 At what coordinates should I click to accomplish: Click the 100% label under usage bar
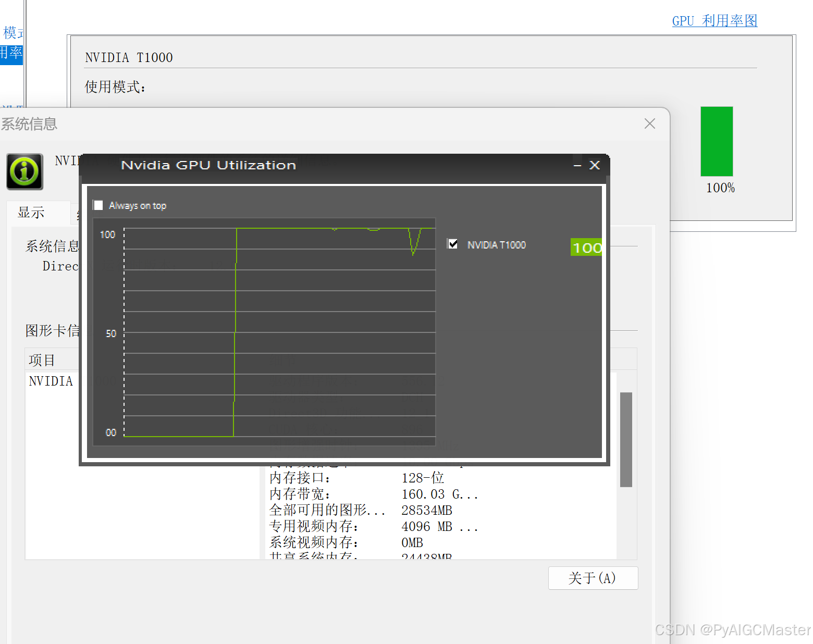[720, 188]
